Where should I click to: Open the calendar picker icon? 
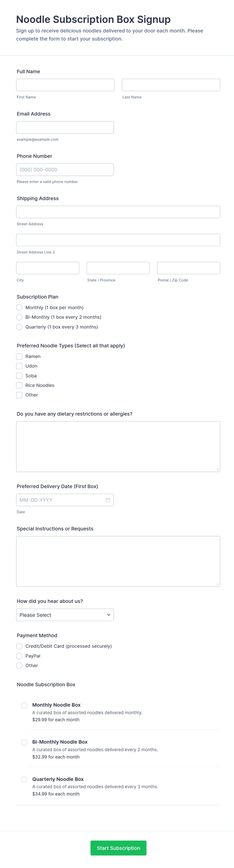[108, 500]
